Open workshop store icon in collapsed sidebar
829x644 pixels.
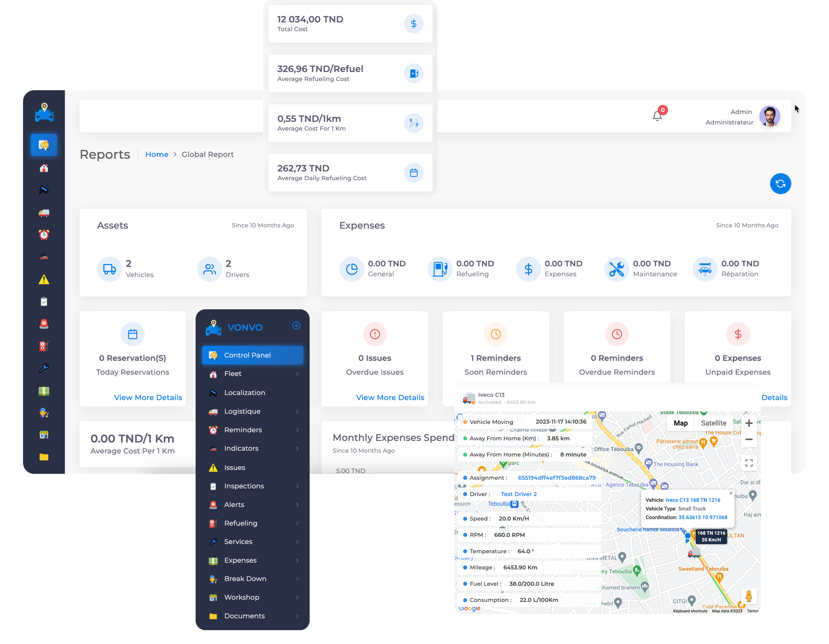(44, 435)
